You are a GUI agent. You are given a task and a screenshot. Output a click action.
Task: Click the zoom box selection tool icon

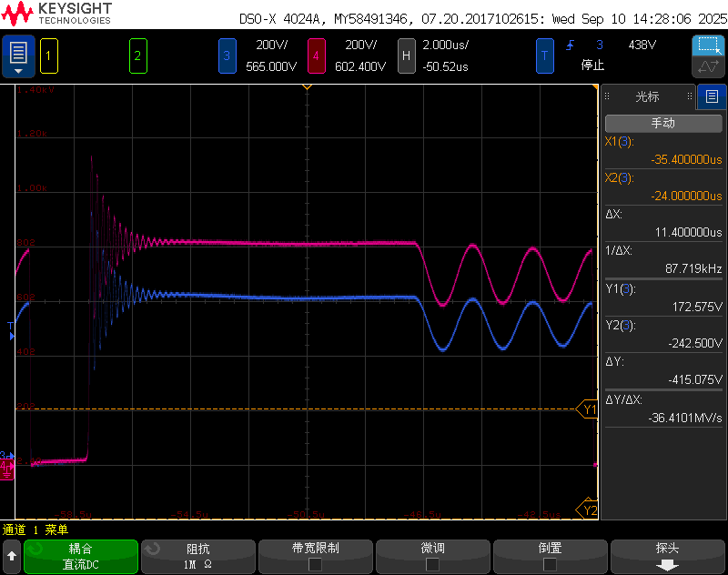pyautogui.click(x=707, y=45)
